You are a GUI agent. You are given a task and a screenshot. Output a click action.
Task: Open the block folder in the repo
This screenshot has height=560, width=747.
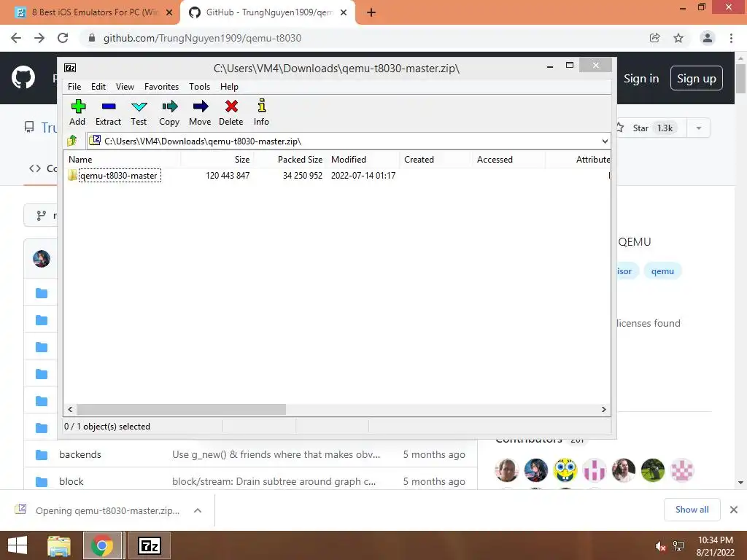click(71, 481)
